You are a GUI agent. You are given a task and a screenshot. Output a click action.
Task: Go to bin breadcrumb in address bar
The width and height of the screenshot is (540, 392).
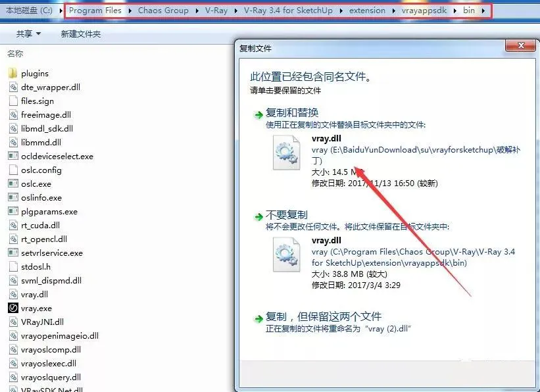pyautogui.click(x=469, y=11)
